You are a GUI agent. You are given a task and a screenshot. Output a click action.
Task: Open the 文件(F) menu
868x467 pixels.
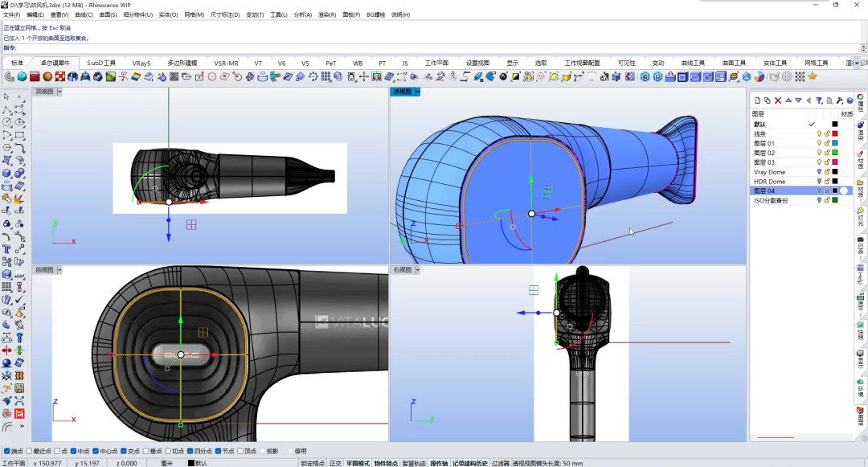click(11, 15)
